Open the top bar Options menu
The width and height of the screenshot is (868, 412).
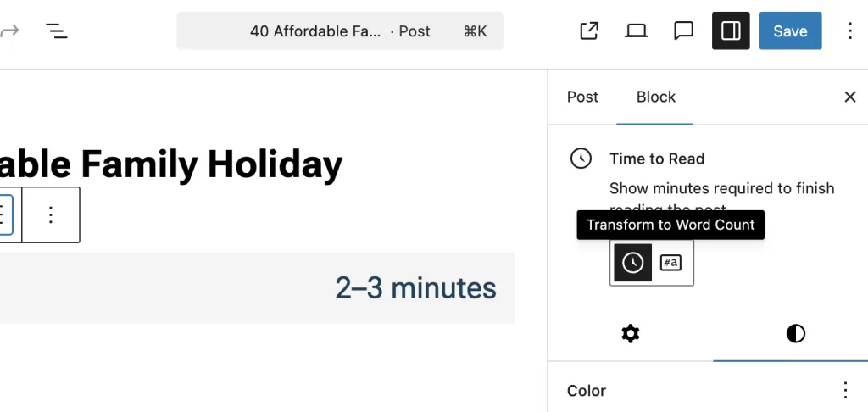850,31
